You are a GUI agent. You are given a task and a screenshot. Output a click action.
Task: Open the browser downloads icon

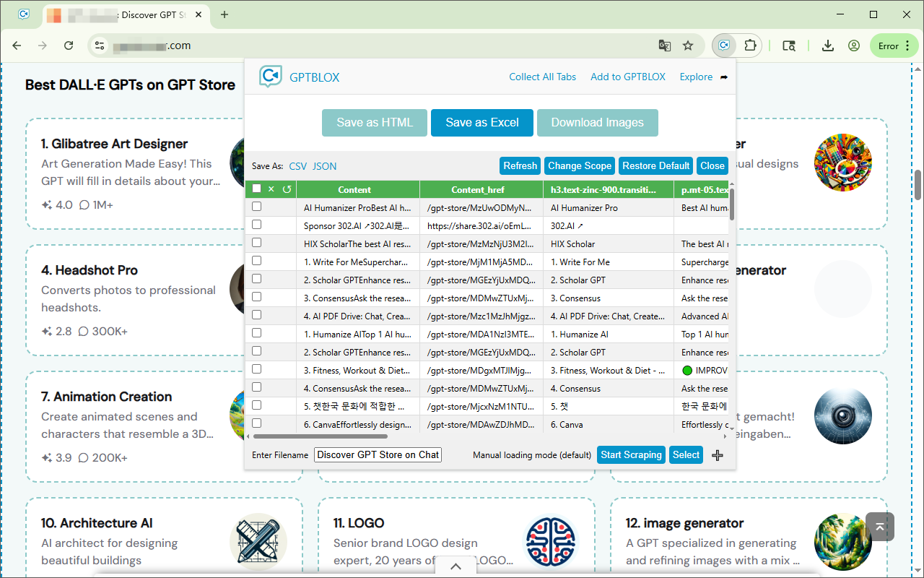coord(828,46)
